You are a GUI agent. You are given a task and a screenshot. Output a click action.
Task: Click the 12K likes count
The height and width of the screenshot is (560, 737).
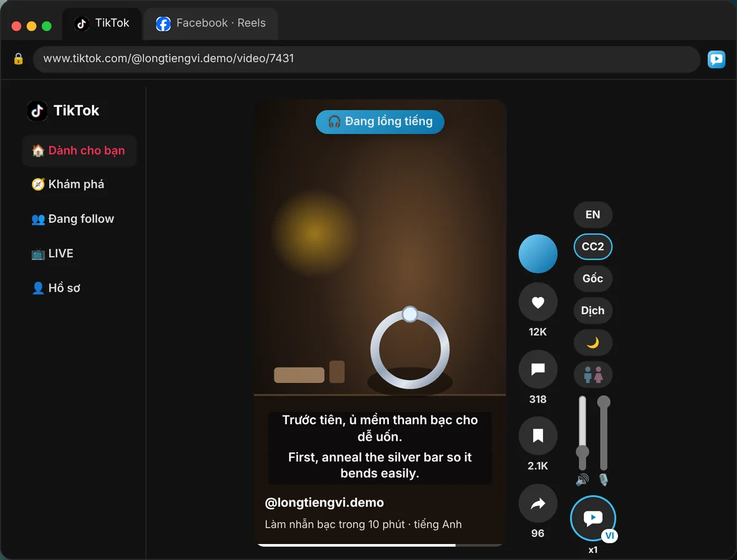pos(538,332)
